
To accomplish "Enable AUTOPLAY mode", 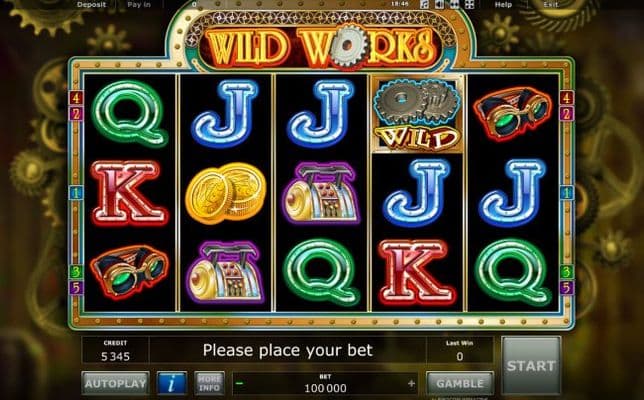I will (115, 383).
